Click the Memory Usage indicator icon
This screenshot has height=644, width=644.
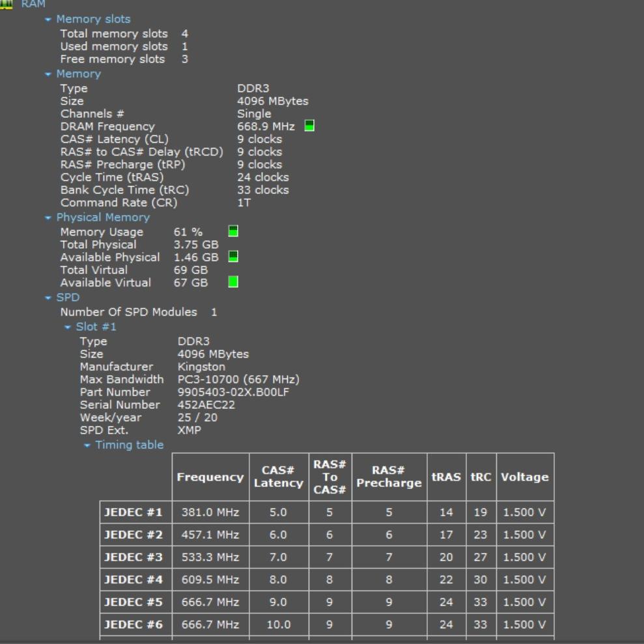click(233, 231)
